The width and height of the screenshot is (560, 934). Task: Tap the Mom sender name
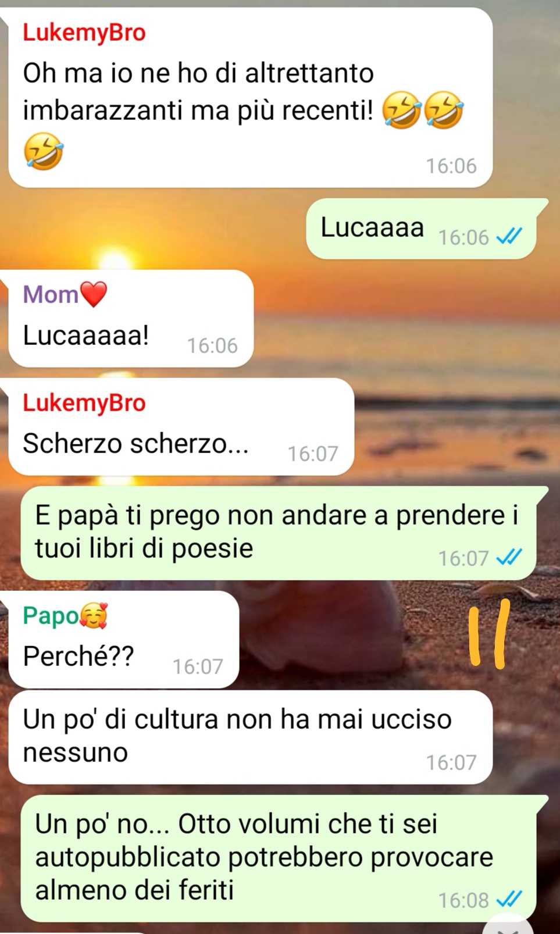point(50,295)
